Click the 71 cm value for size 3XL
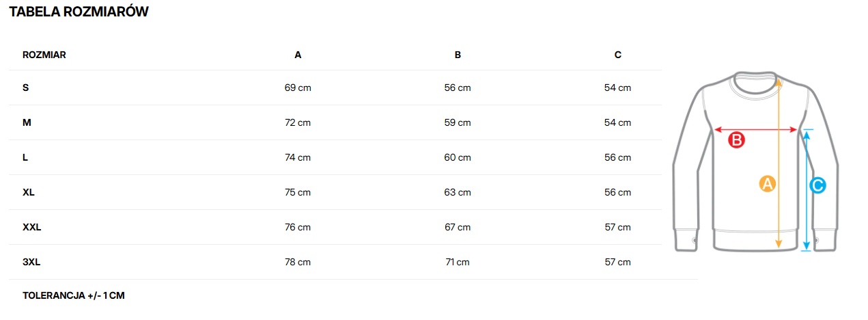This screenshot has height=320, width=868. pos(458,262)
